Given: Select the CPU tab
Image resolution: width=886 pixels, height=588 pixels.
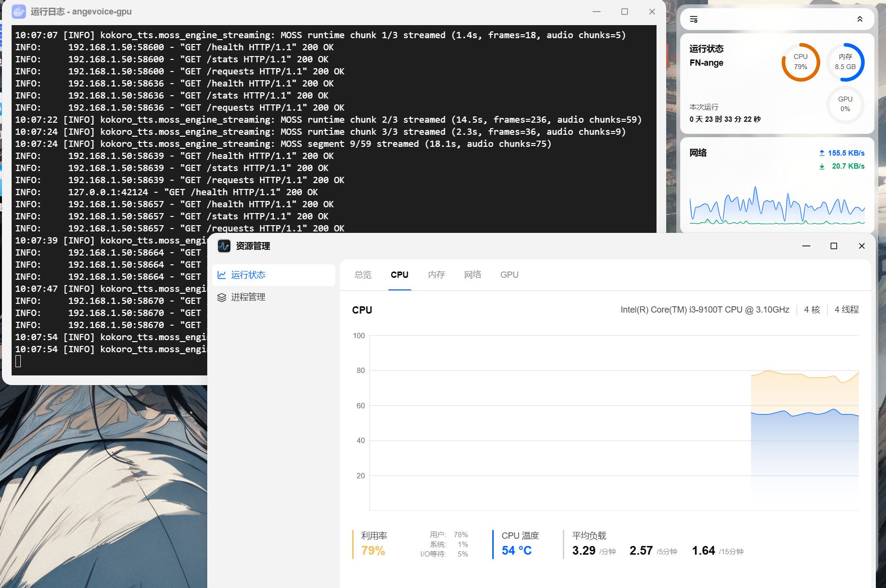Looking at the screenshot, I should click(x=400, y=275).
